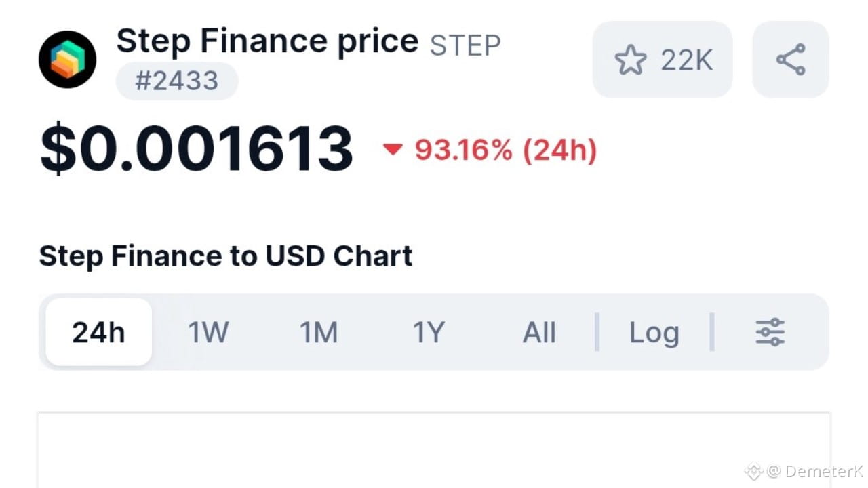Screen dimensions: 868x488
Task: Switch chart to 1M range
Action: [x=319, y=332]
